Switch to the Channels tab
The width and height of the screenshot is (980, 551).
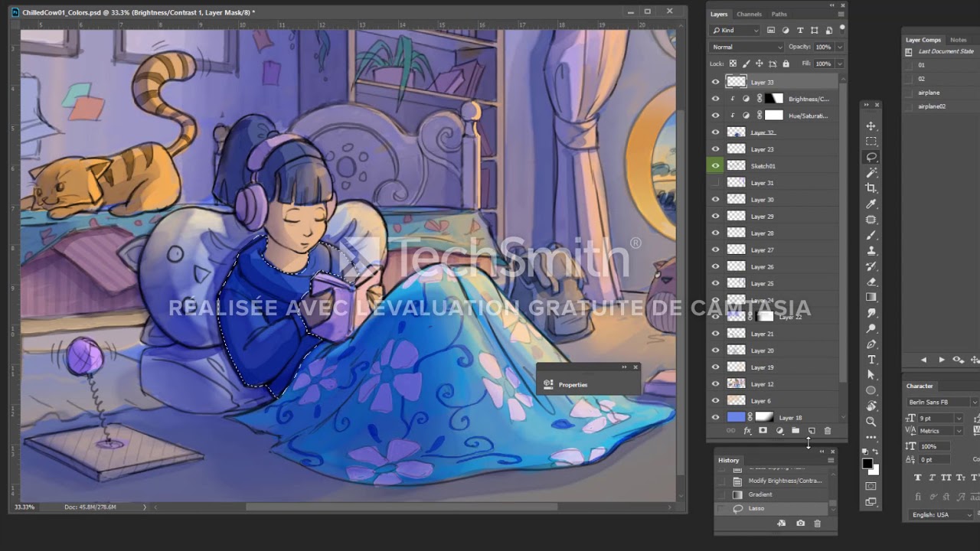[x=749, y=14]
